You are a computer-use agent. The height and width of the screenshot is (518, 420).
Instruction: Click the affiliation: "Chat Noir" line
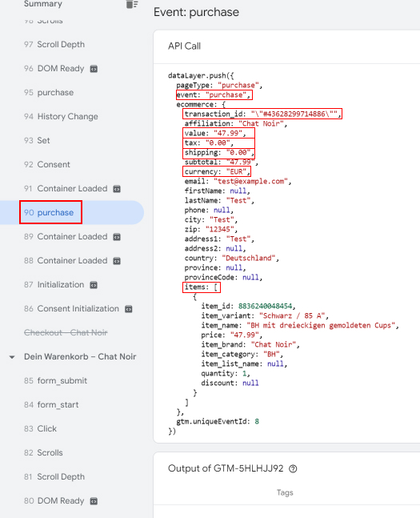tap(236, 123)
